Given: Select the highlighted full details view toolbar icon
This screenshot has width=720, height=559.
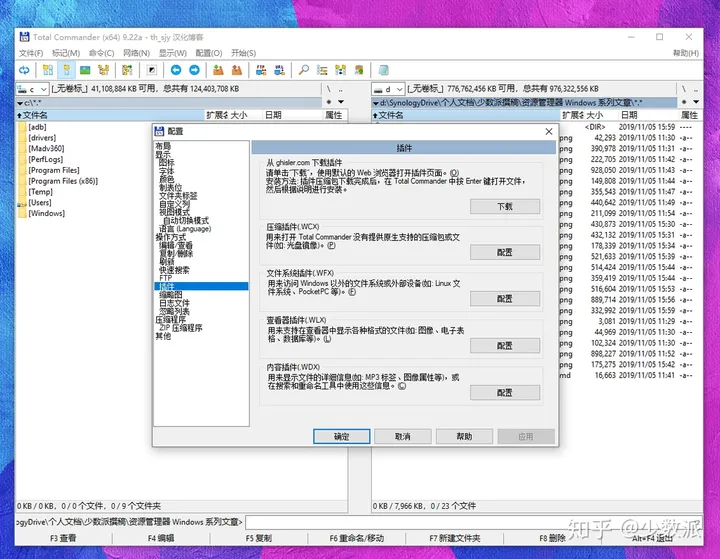Looking at the screenshot, I should tap(67, 70).
